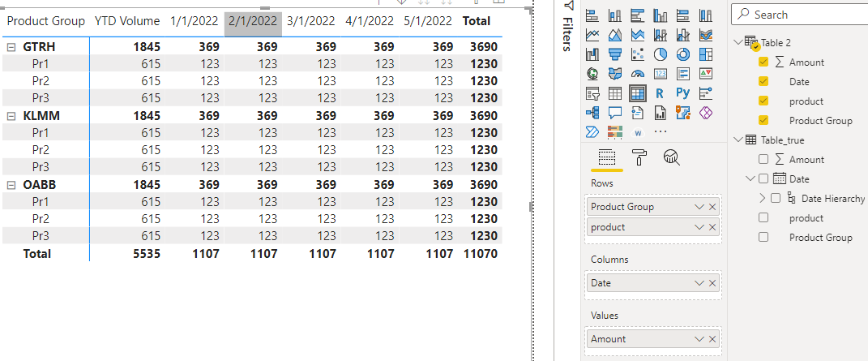
Task: Check Amount field under Table_true
Action: [x=763, y=160]
